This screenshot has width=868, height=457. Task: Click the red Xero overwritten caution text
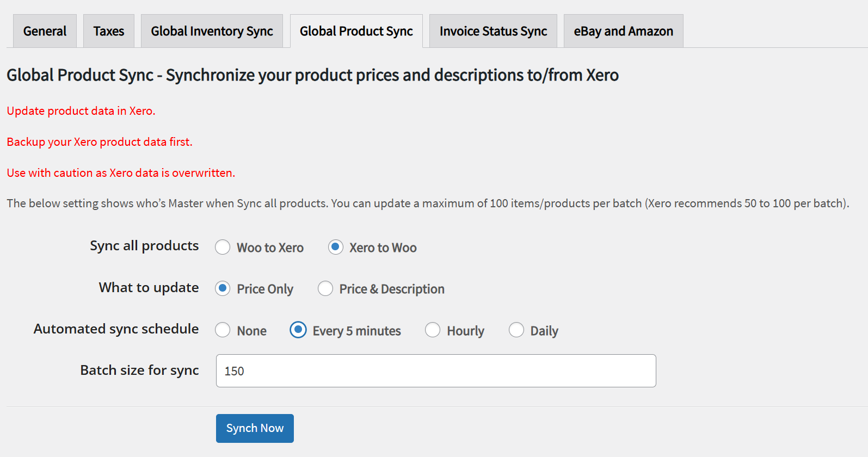(x=121, y=173)
